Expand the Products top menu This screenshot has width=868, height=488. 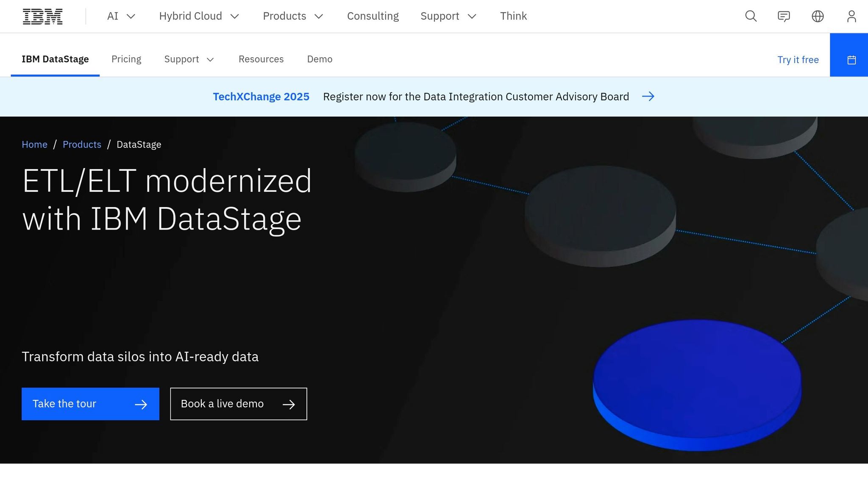[x=293, y=16]
